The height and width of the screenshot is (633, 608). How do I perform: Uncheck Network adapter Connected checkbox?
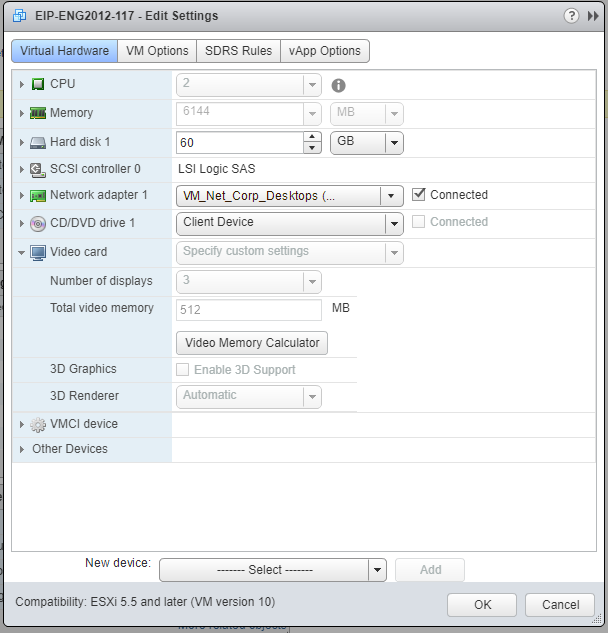(x=419, y=195)
